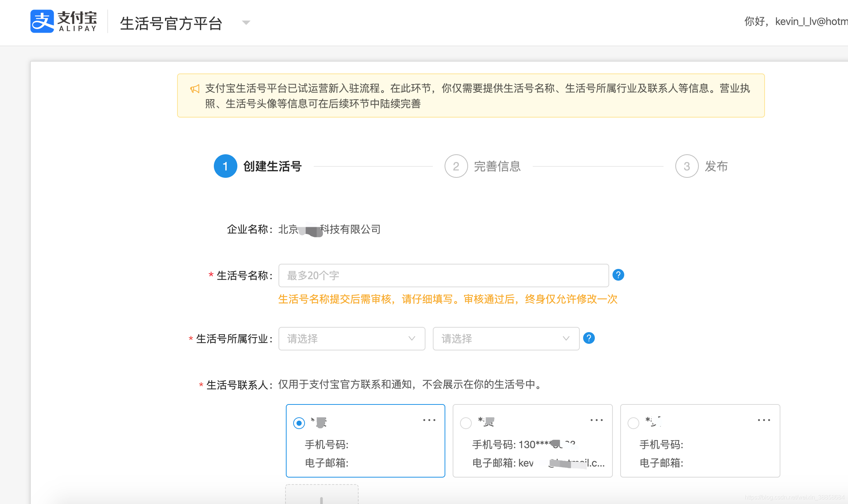Click the 生活号官方平台 title text

point(171,24)
